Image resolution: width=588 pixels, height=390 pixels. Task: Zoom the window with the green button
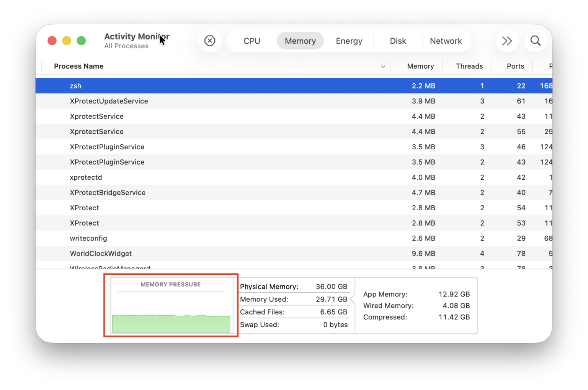pos(81,41)
